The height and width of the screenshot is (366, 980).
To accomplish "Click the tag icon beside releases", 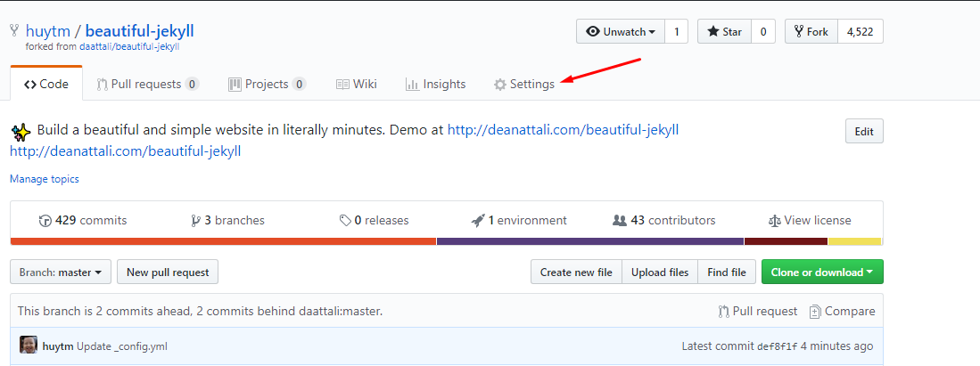I will point(345,221).
